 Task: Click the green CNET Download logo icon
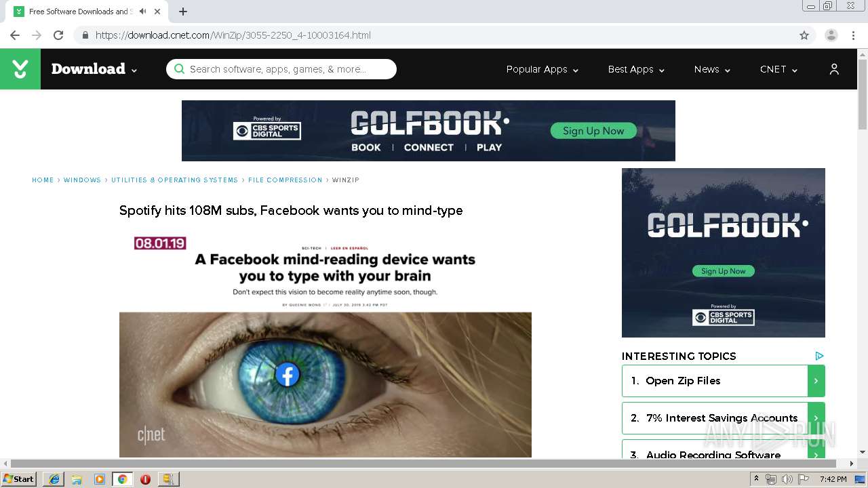[x=20, y=69]
